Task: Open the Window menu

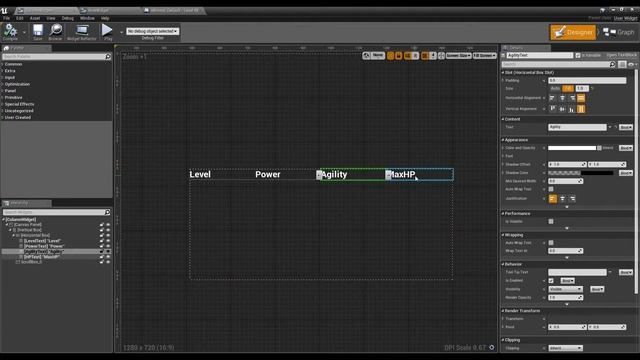Action: tap(87, 18)
